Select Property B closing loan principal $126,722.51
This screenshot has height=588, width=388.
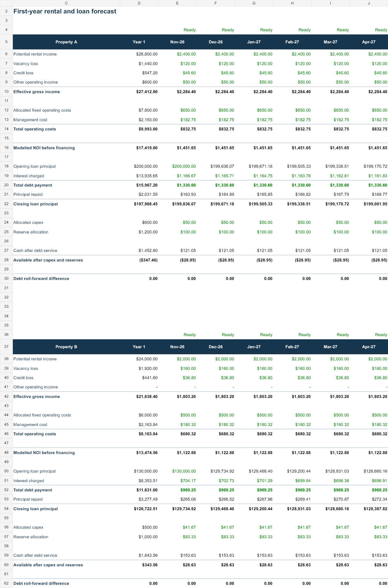click(146, 509)
